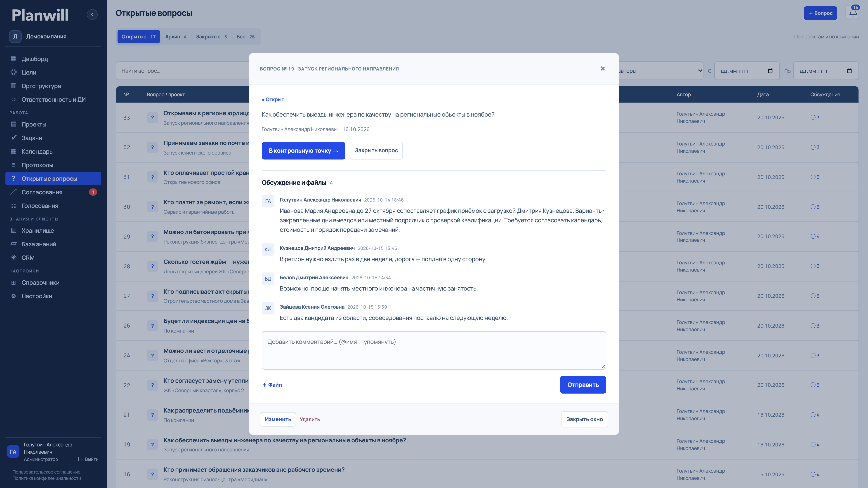Image resolution: width=868 pixels, height=488 pixels.
Task: Open Настройки in the sidebar
Action: coord(54,296)
